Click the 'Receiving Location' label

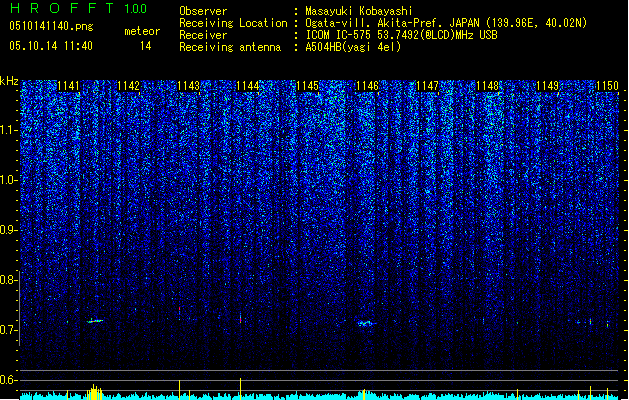coord(233,23)
